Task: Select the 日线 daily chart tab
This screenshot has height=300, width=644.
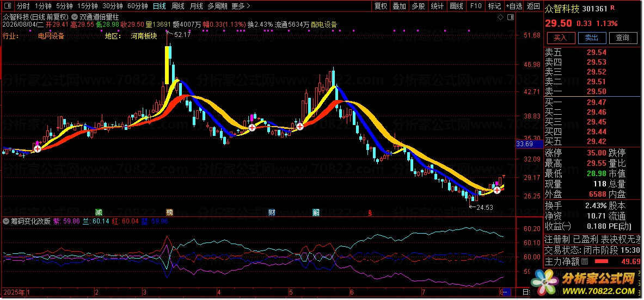Action: (x=160, y=6)
